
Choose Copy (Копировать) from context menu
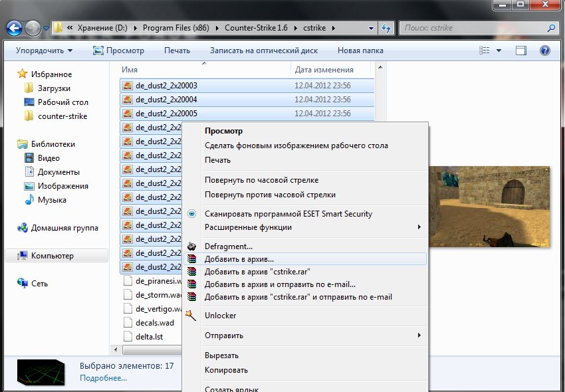(226, 370)
